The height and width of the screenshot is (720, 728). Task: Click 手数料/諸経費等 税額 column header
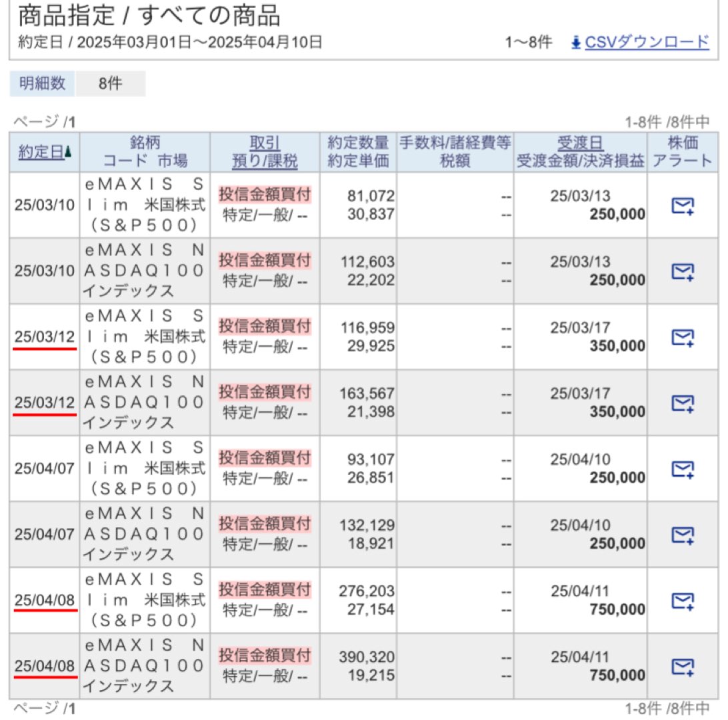(455, 152)
